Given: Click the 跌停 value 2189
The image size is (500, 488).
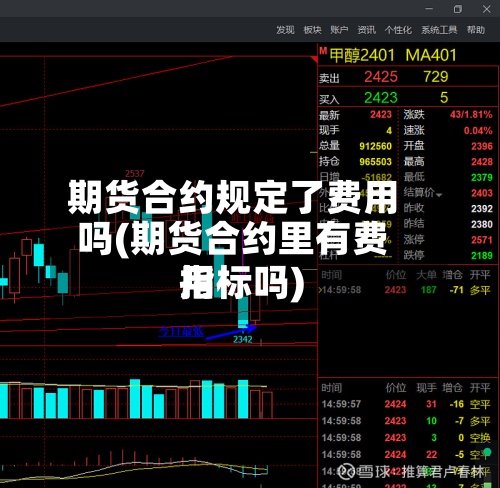Looking at the screenshot, I should (x=482, y=255).
